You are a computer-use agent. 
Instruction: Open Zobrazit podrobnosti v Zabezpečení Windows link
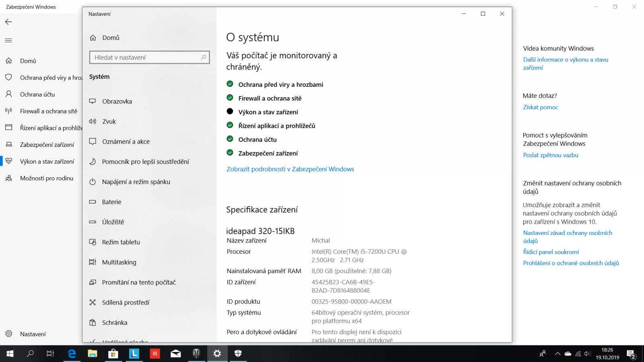coord(290,169)
